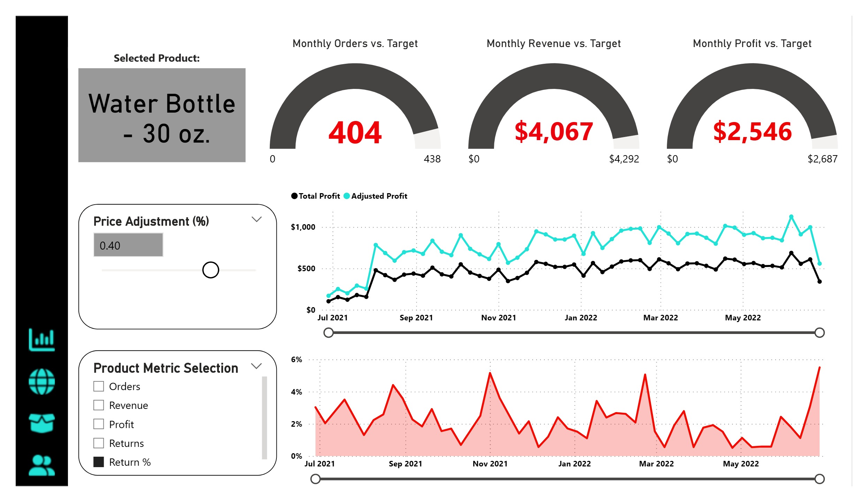Open the product package page from sidebar

click(x=42, y=424)
